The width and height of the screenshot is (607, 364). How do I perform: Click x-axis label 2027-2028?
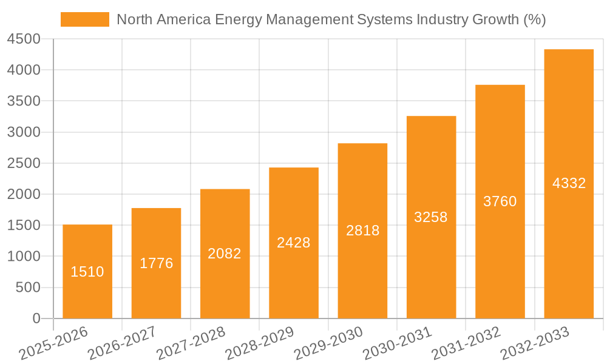[x=191, y=343]
